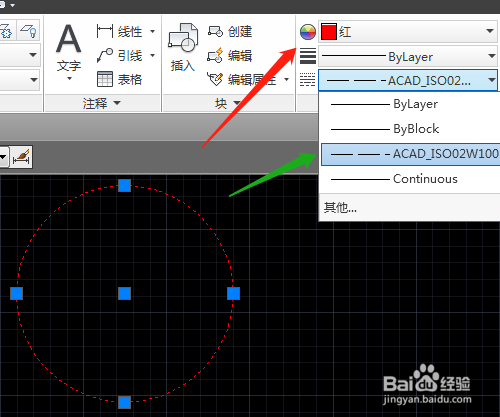Screen dimensions: 500x417
Task: Click Edit block (编辑)
Action: pos(230,55)
